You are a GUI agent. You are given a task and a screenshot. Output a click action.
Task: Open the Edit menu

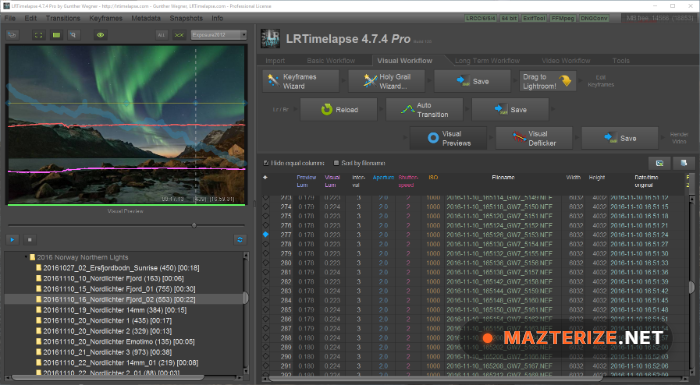click(31, 18)
